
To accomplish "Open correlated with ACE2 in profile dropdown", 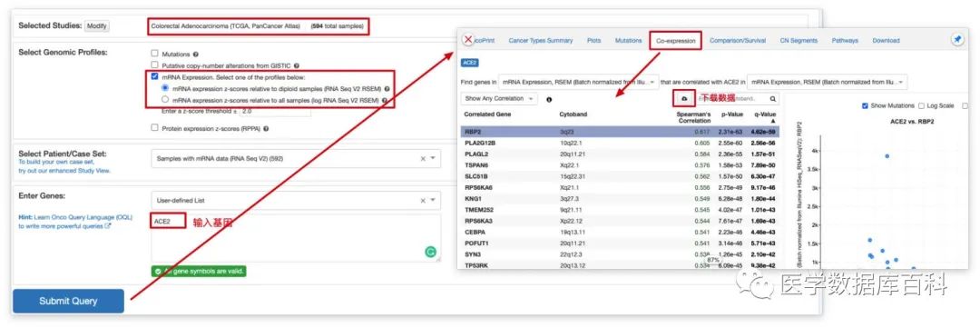I will click(827, 82).
